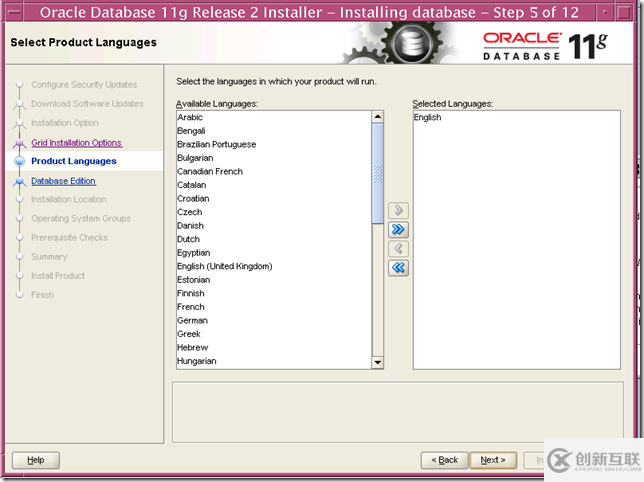Click the Available Languages scrollbar thumb
Screen dimensions: 644x482
[377, 173]
